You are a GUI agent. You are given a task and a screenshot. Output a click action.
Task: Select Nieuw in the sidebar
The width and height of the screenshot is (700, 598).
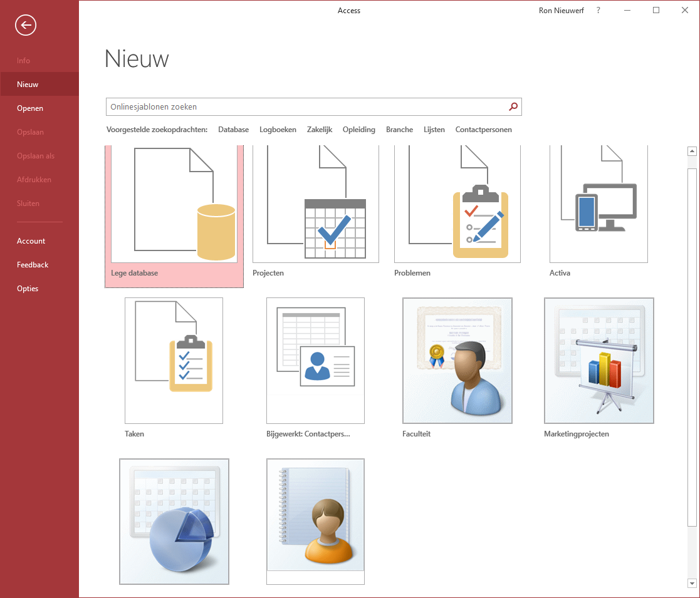coord(39,85)
